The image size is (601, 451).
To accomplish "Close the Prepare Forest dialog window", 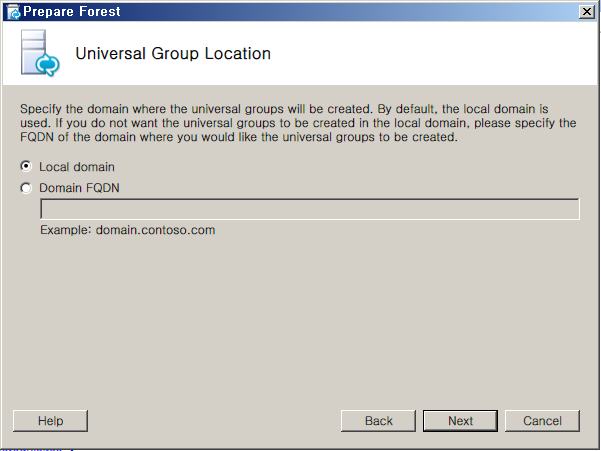I will click(x=587, y=12).
